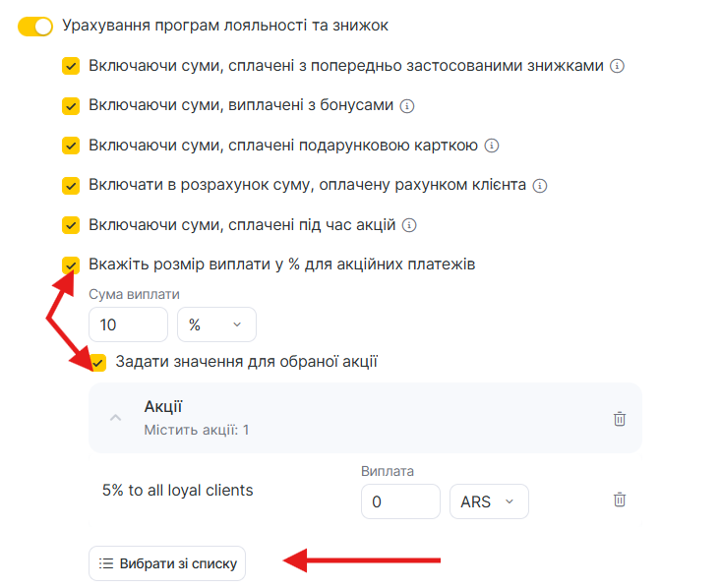The height and width of the screenshot is (588, 720).
Task: Click info icon beside gift card payment option
Action: pyautogui.click(x=492, y=146)
